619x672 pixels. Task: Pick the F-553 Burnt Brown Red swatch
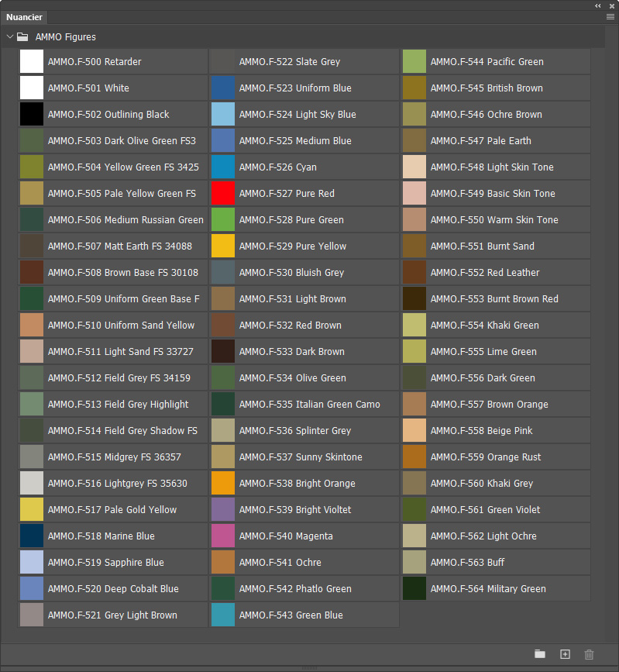tap(414, 298)
